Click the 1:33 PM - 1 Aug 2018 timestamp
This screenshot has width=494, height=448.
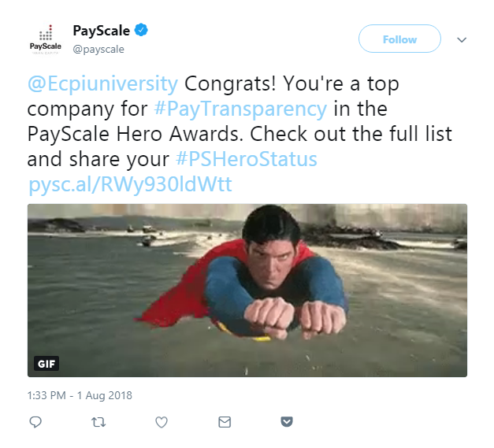pos(80,395)
